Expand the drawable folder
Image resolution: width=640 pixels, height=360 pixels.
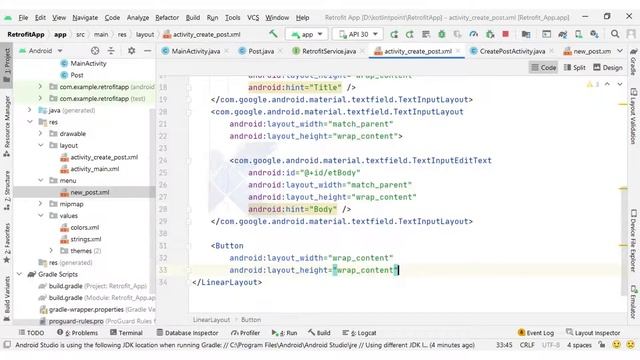(40, 133)
